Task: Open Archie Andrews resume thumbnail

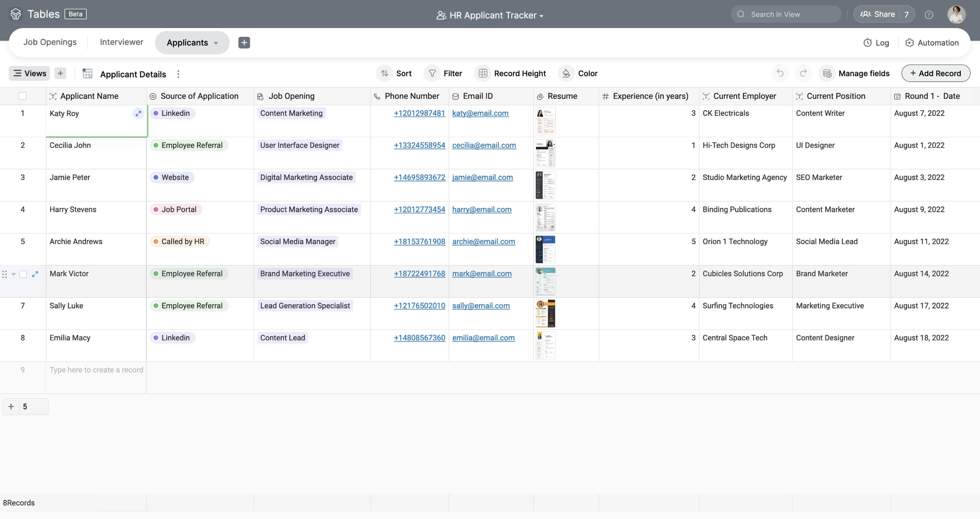Action: click(545, 249)
